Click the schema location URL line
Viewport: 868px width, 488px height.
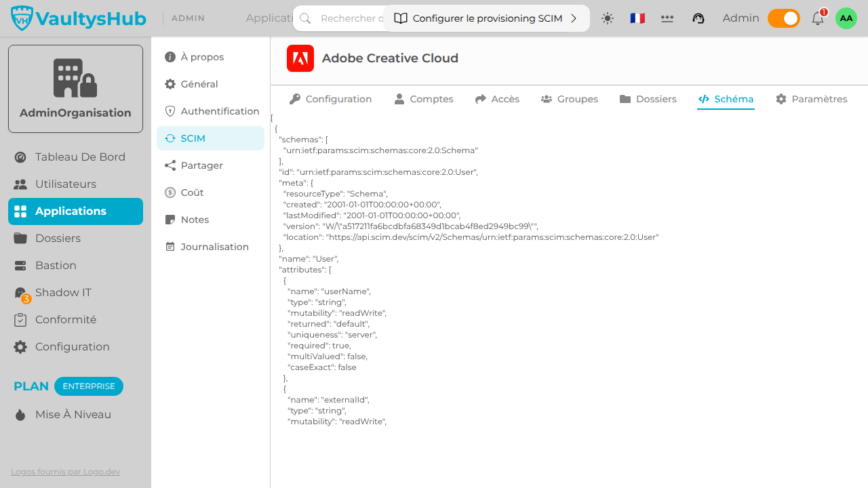click(x=471, y=237)
